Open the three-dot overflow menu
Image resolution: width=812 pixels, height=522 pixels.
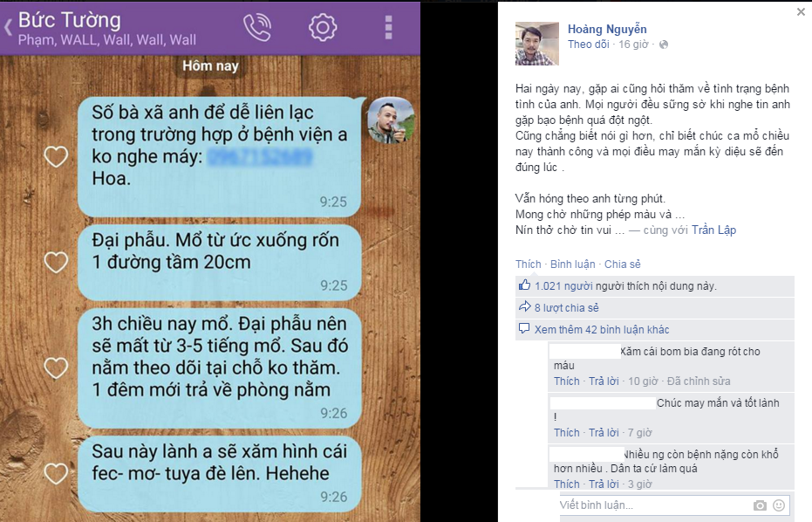[x=388, y=27]
